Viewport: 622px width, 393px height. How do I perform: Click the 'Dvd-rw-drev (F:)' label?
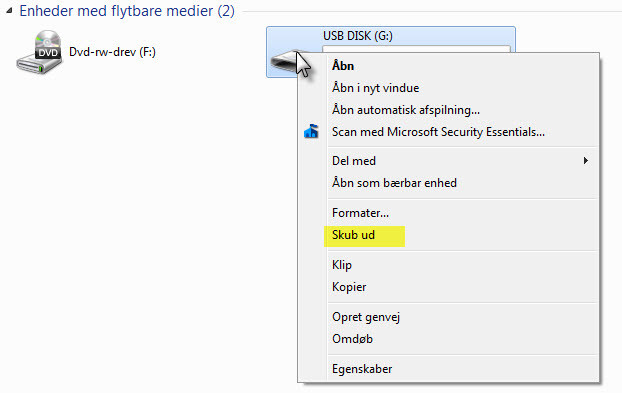[x=112, y=52]
